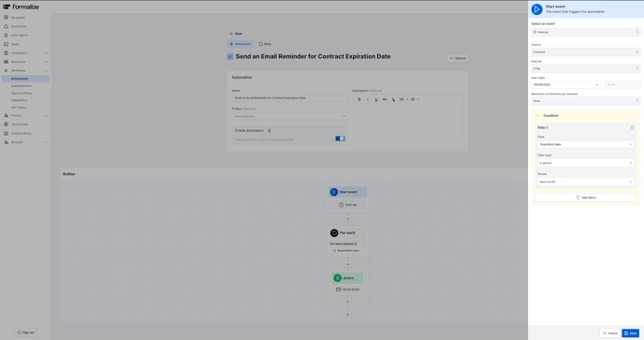Click the plus connector below Start event node

[x=347, y=219]
